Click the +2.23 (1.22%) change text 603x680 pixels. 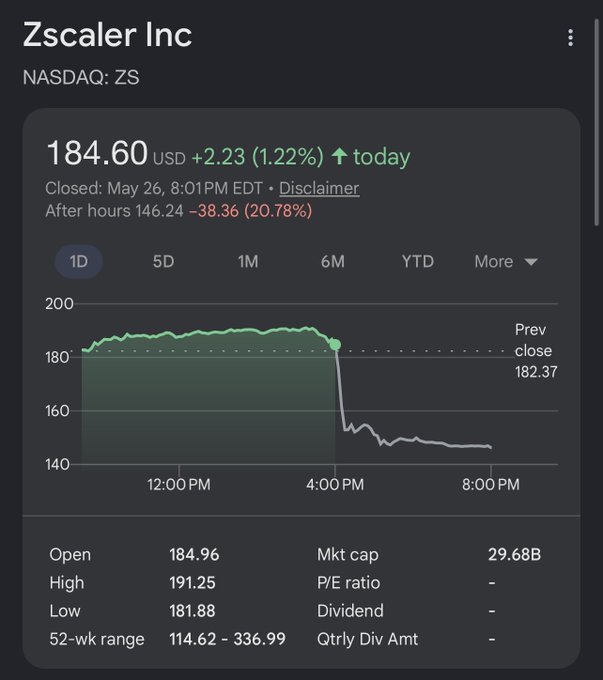point(257,157)
